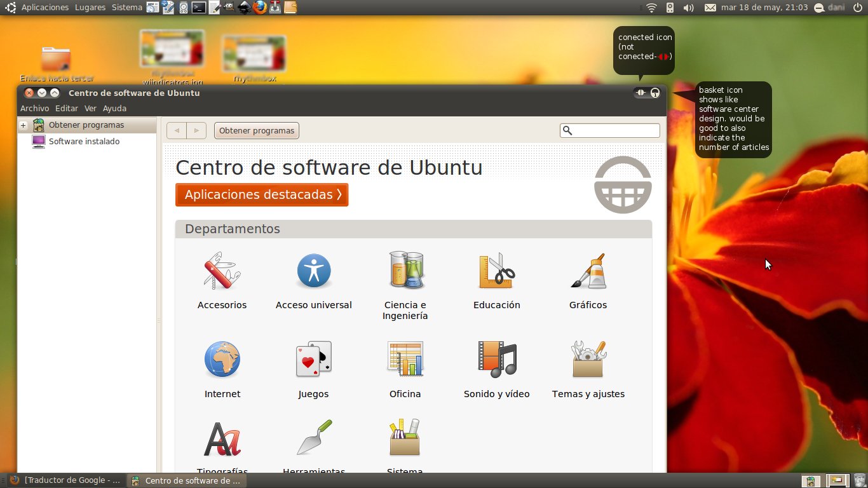Open Ciencia e Ingeniería department

tap(405, 285)
